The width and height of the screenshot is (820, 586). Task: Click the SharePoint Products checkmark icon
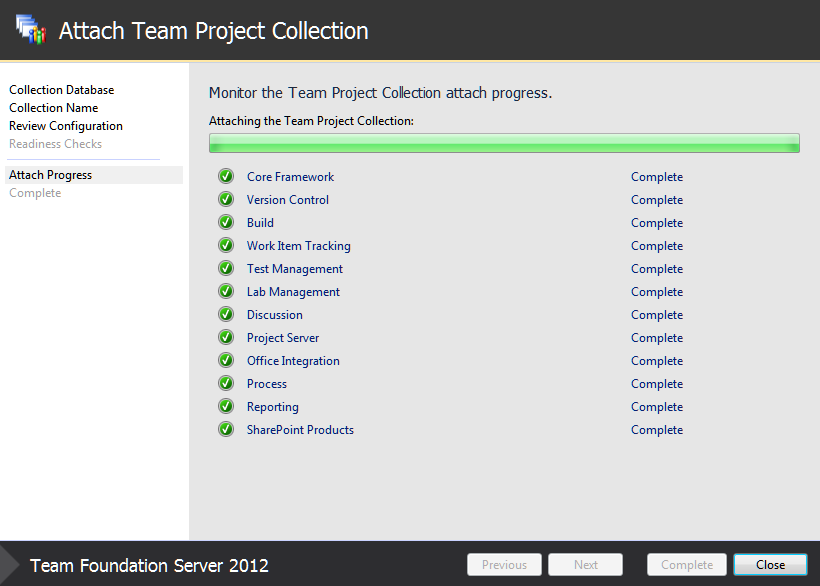click(x=226, y=429)
